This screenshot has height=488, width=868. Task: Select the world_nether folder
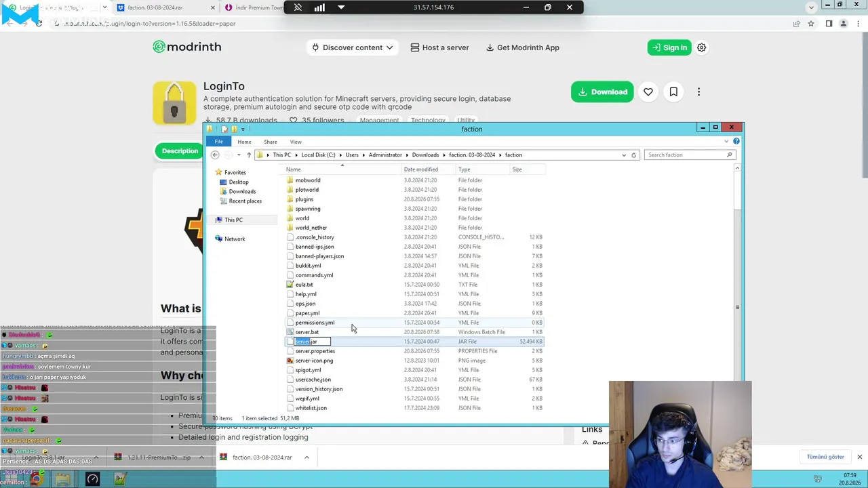pos(311,228)
